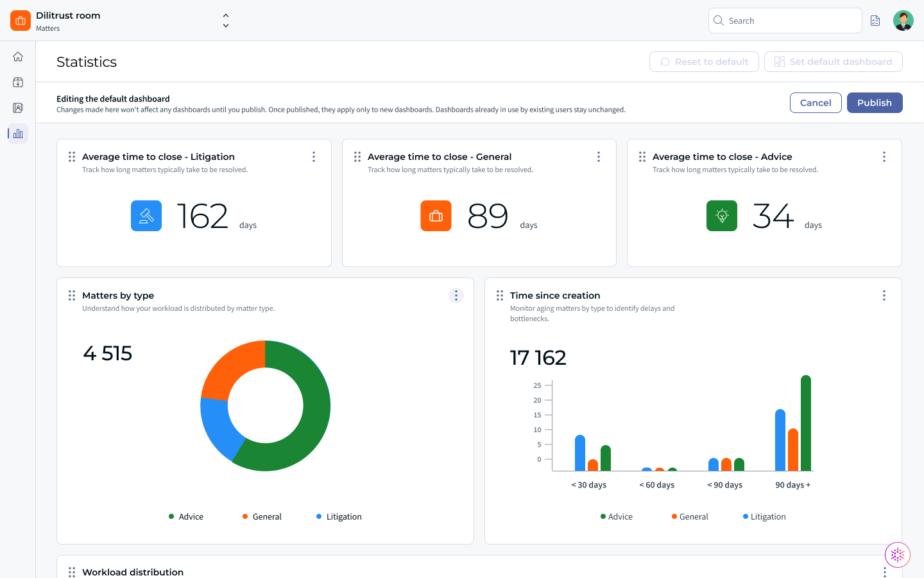Toggle General legend in bar chart

[x=690, y=516]
